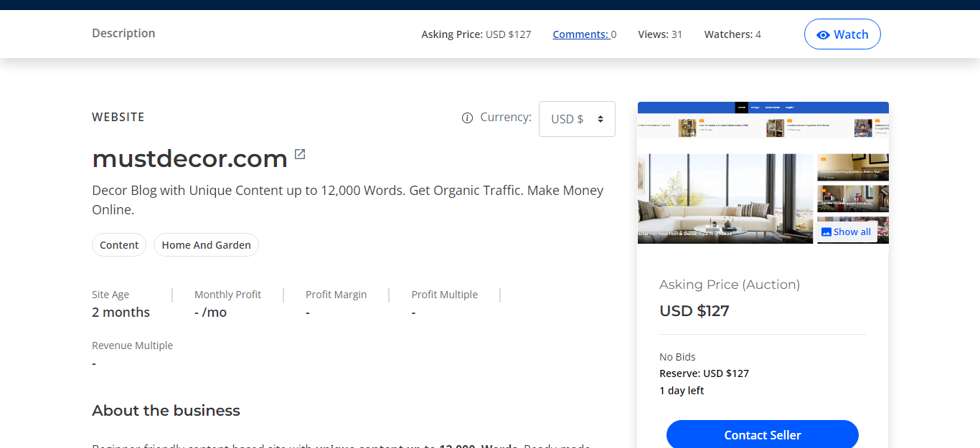This screenshot has width=980, height=448.
Task: Click the 'Asking Price: USD $127' header text
Action: point(476,34)
